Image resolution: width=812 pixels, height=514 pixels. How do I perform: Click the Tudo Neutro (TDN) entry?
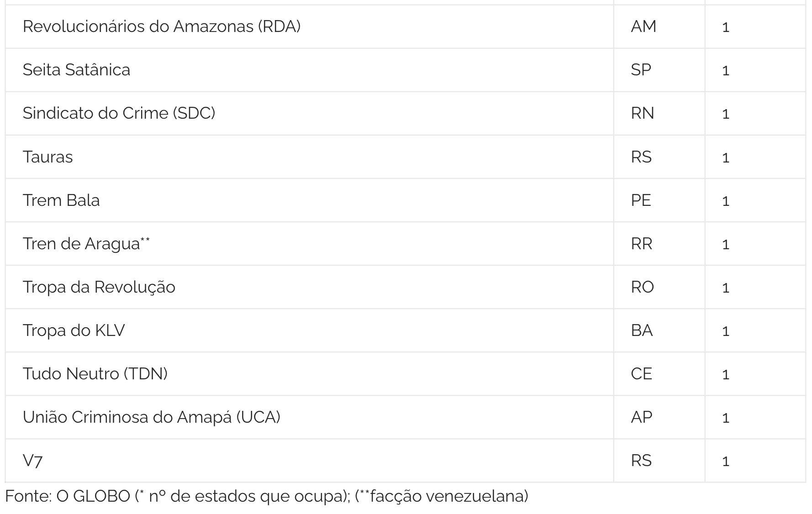[x=95, y=374]
